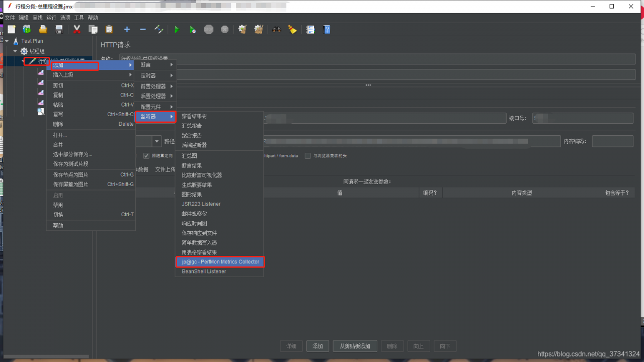
Task: Open the 工具 menu in menu bar
Action: (79, 18)
